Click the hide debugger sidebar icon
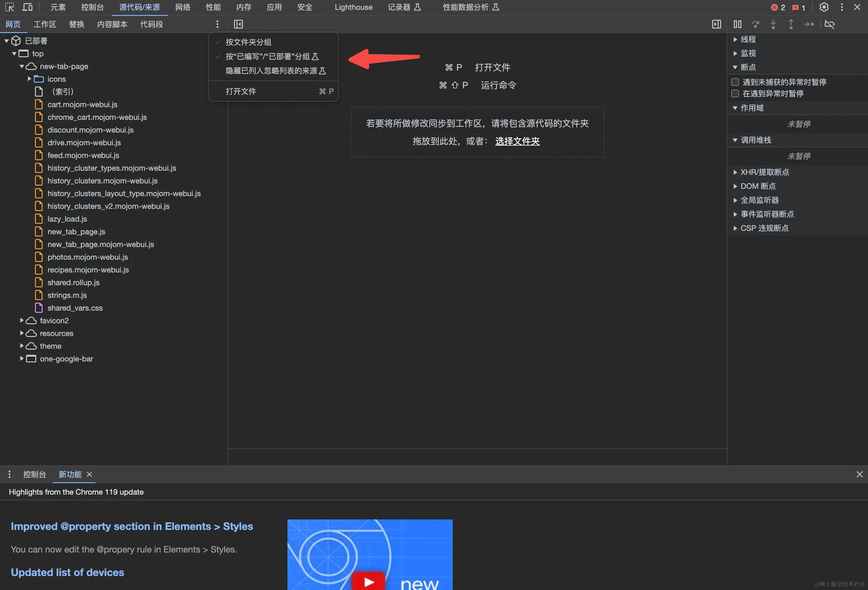 (x=716, y=24)
